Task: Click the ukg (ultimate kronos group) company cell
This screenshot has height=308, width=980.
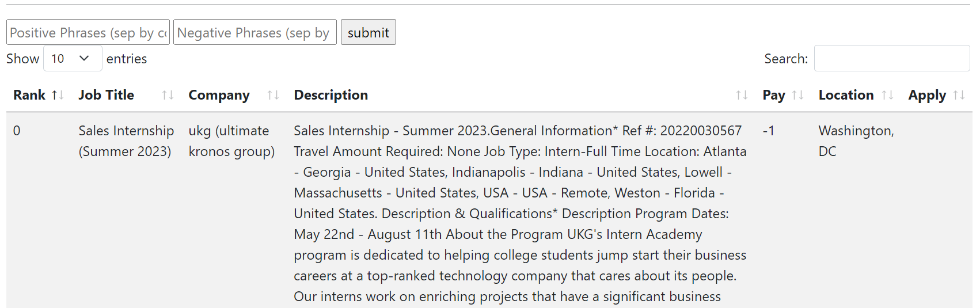Action: tap(231, 141)
